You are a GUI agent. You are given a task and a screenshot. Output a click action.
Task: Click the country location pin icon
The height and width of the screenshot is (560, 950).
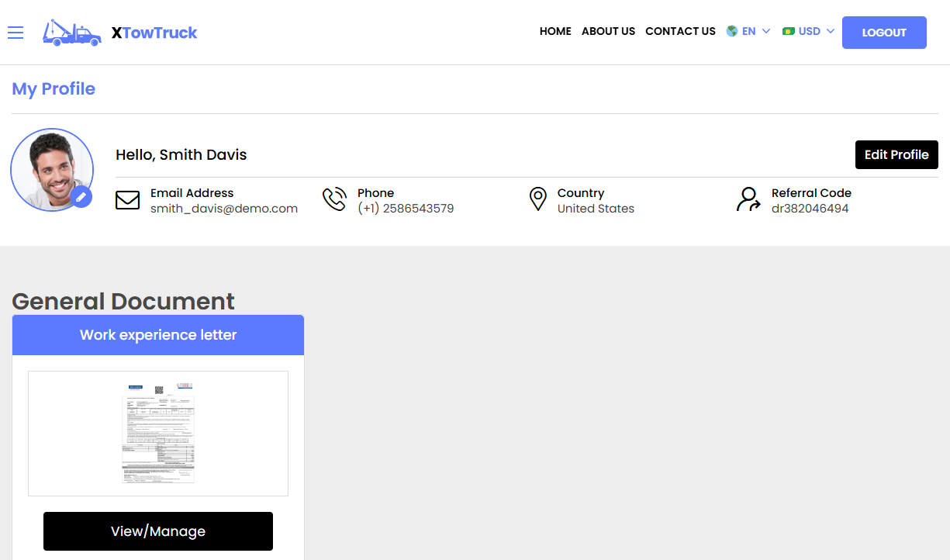coord(538,199)
